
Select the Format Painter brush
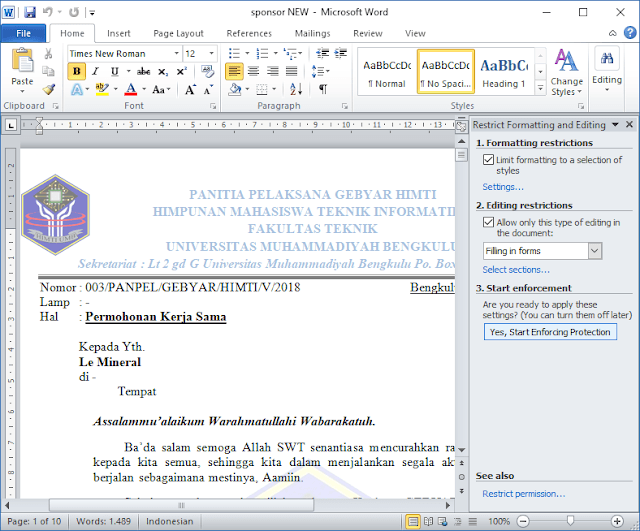pos(49,89)
